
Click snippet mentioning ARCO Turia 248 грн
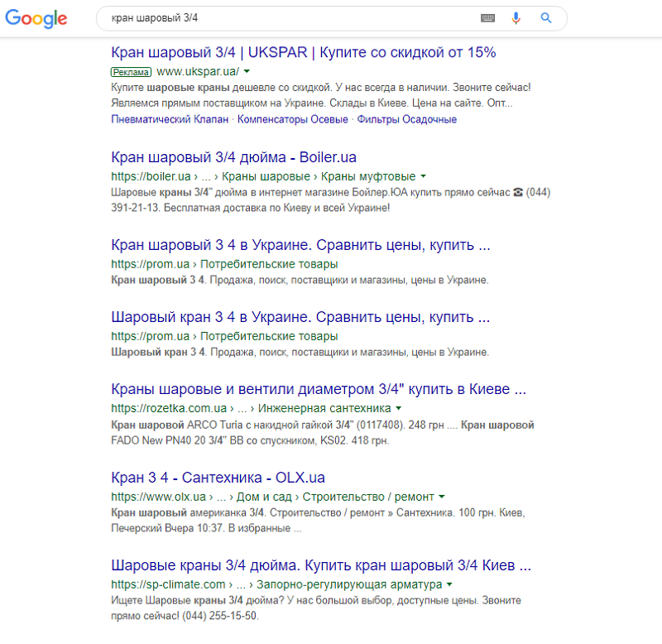pyautogui.click(x=323, y=433)
